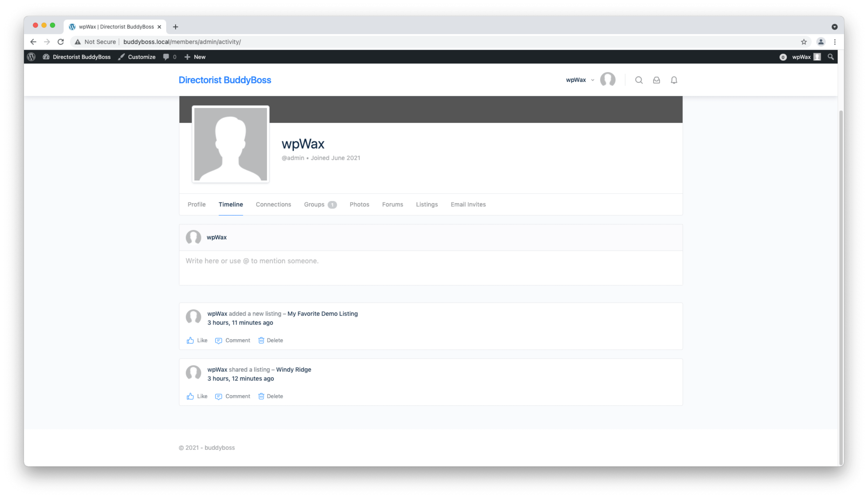Open the search icon in the header

pos(638,80)
